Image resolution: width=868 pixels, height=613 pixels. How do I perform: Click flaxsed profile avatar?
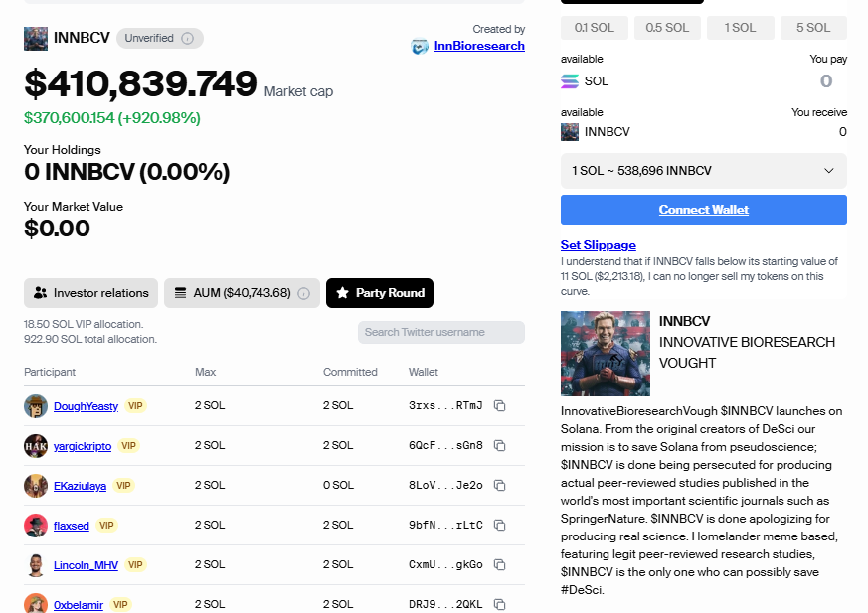point(36,525)
